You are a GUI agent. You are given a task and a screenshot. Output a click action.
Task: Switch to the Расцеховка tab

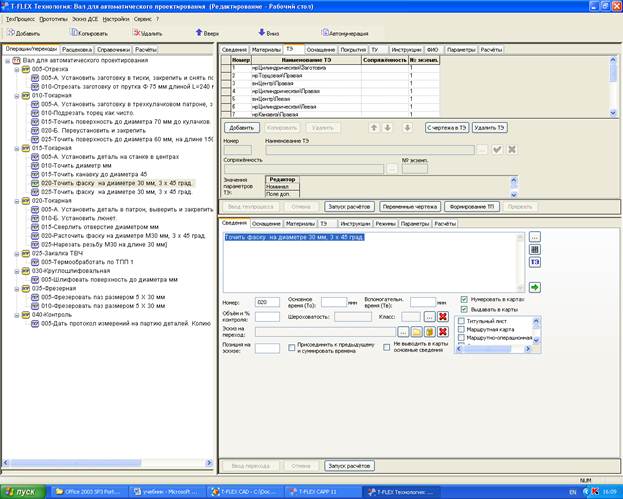(77, 50)
